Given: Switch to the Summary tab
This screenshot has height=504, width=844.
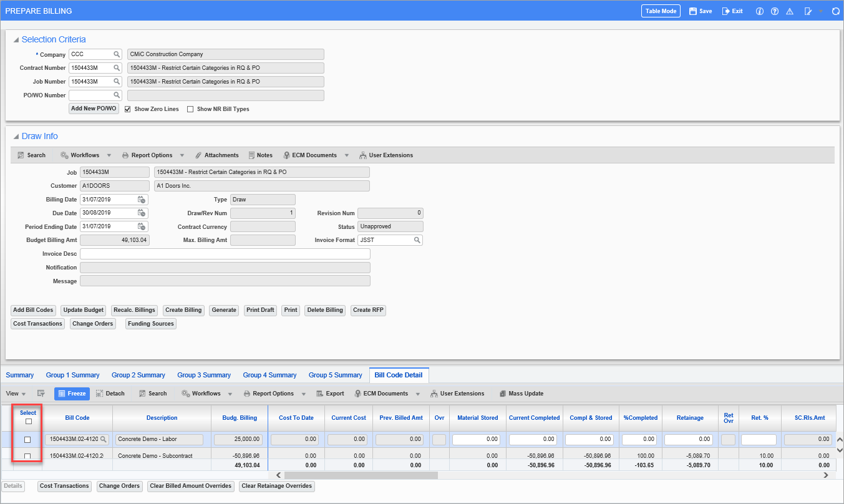Looking at the screenshot, I should pyautogui.click(x=20, y=375).
